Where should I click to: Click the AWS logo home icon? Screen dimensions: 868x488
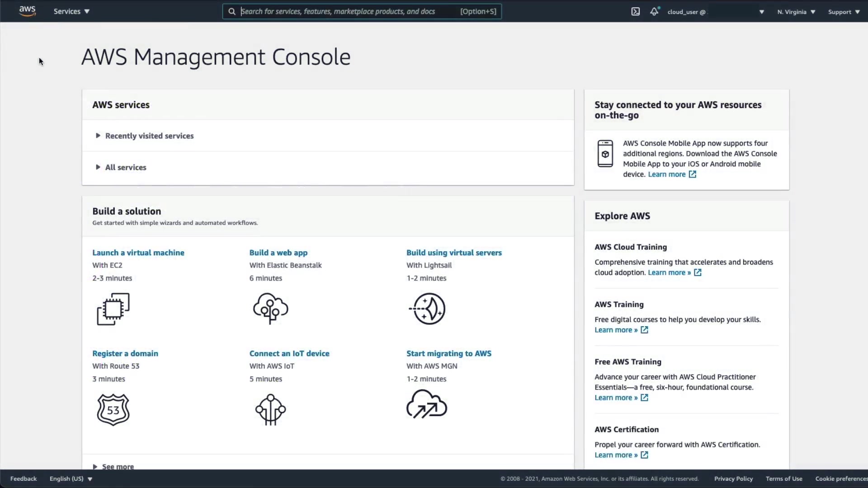coord(27,11)
